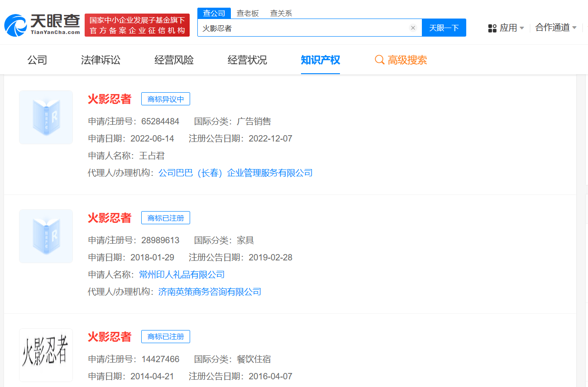588x387 pixels.
Task: Open the 经营状况 tab
Action: [247, 60]
